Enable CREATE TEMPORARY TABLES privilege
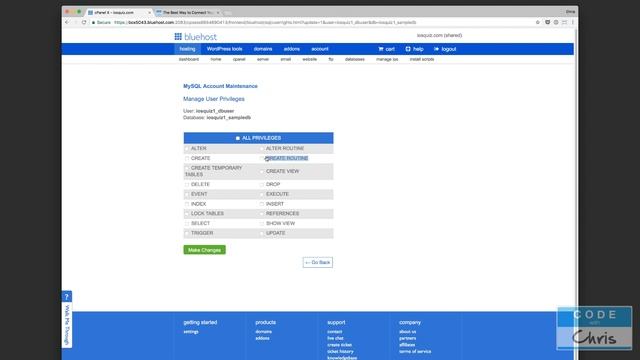Image resolution: width=640 pixels, height=360 pixels. 187,168
